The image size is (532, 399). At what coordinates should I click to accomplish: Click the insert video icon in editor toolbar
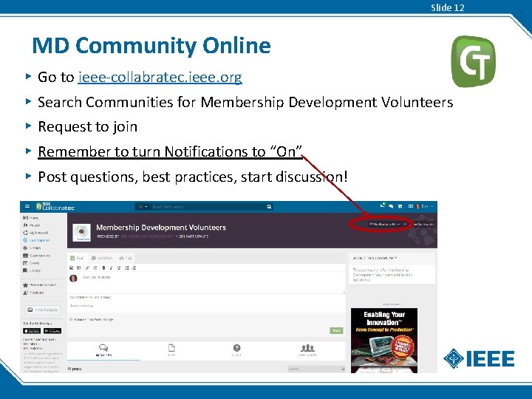click(79, 267)
